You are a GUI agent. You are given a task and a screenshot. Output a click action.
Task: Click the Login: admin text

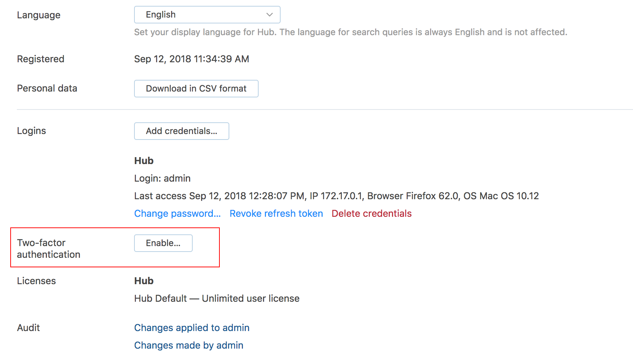(x=162, y=178)
